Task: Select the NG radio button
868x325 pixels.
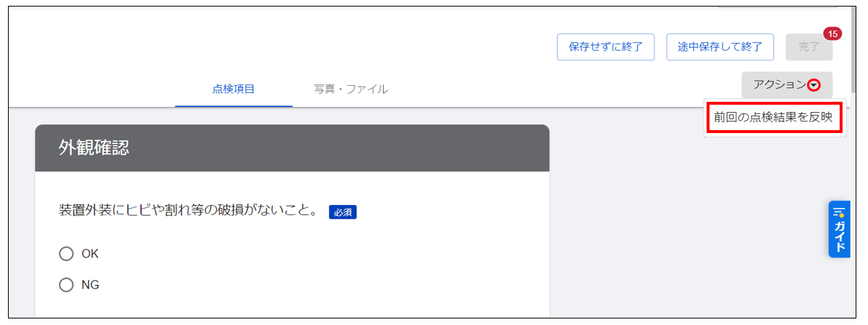Action: coord(66,285)
